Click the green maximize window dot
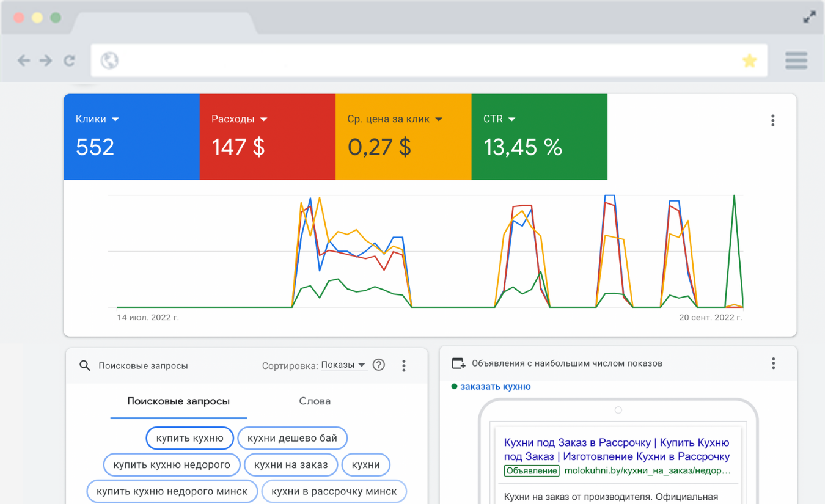This screenshot has height=504, width=825. (x=56, y=17)
